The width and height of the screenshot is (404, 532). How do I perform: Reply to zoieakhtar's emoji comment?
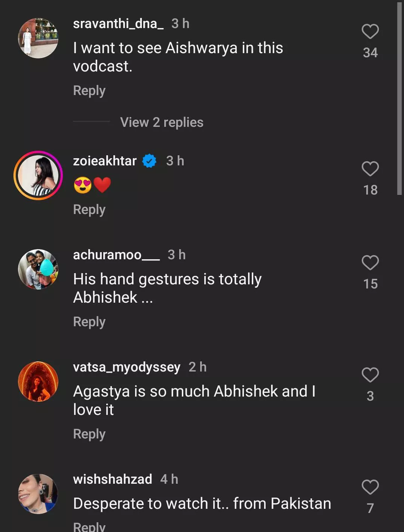pyautogui.click(x=89, y=210)
